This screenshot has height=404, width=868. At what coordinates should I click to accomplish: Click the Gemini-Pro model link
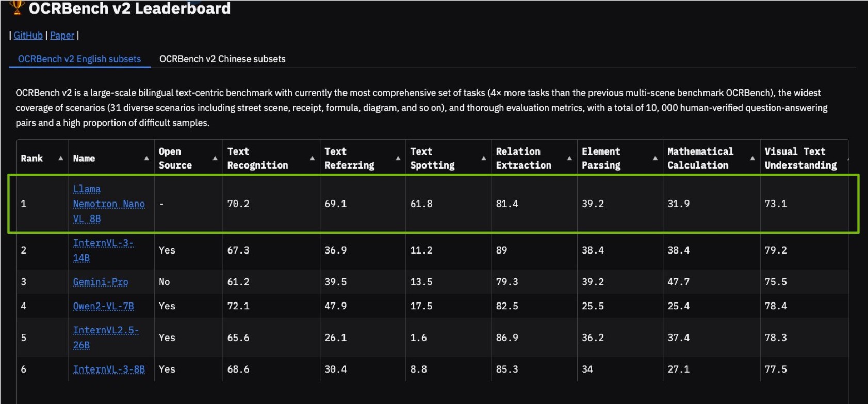[101, 282]
